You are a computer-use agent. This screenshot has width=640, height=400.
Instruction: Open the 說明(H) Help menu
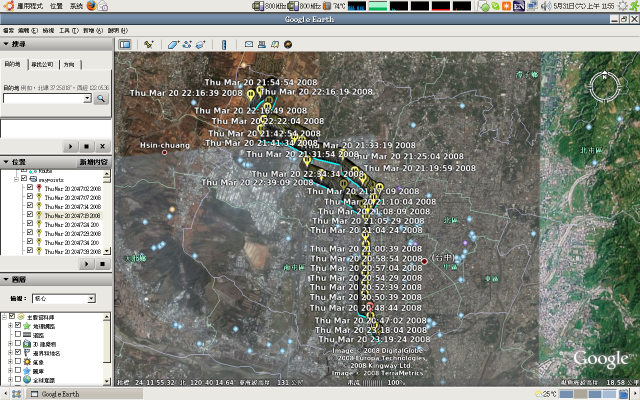(x=118, y=31)
